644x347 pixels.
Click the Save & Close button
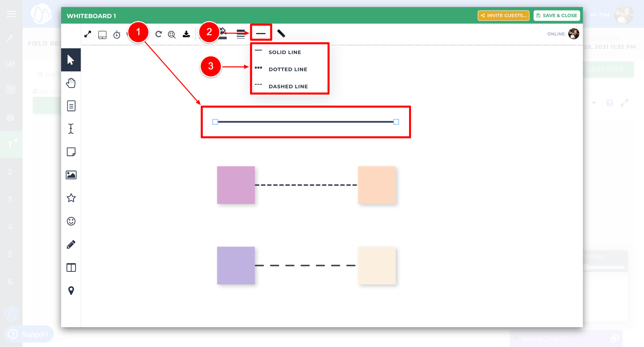557,15
